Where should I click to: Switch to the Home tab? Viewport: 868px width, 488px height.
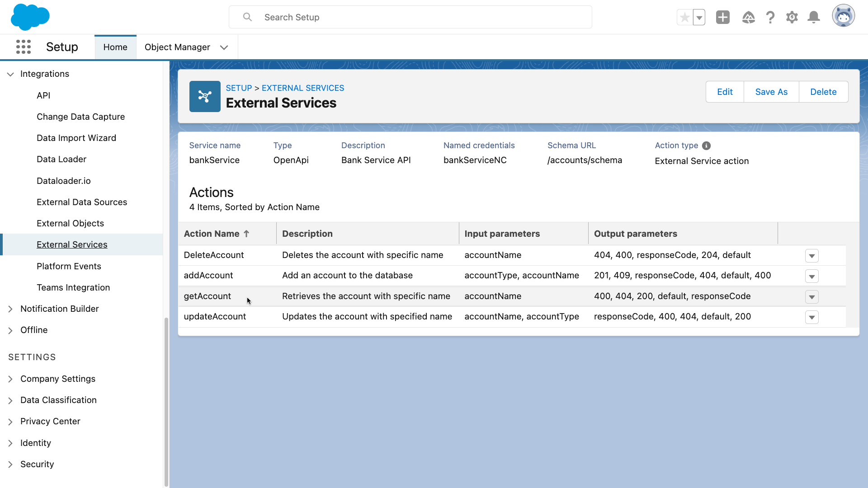115,47
